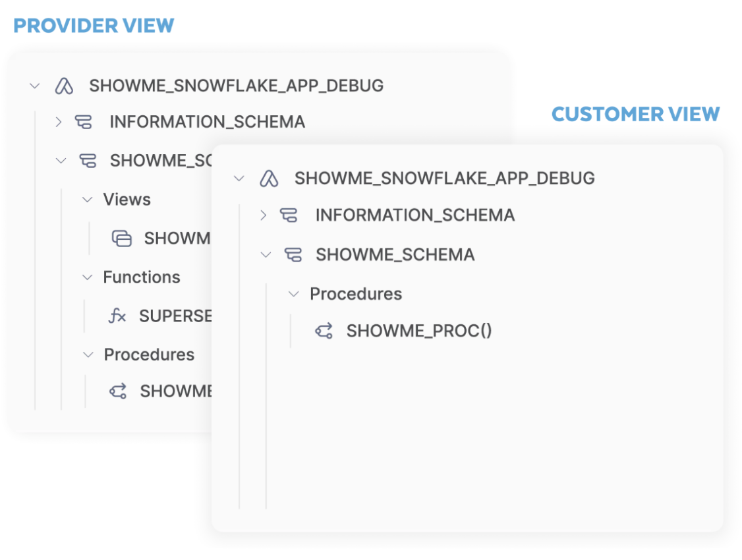Collapse SHOWME_SNOWFLAKE_APP_DEBUG in Provider View

click(x=34, y=86)
